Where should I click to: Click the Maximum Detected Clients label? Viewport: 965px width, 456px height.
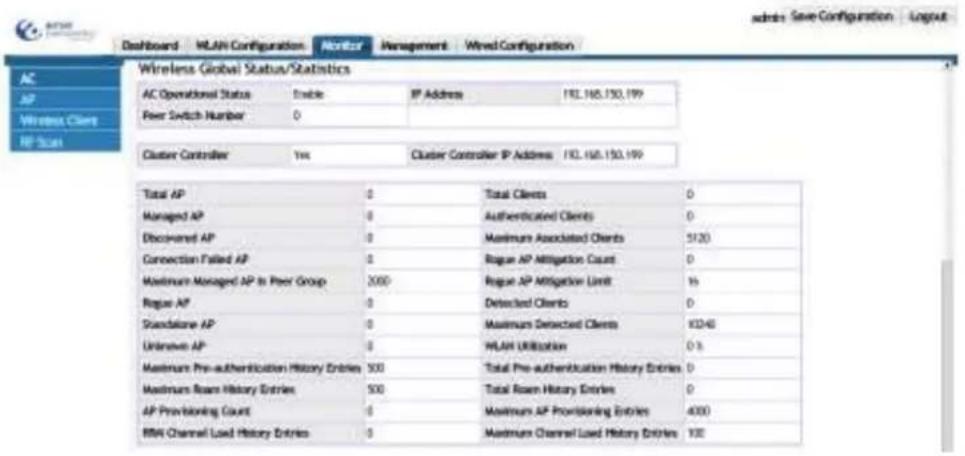click(551, 324)
